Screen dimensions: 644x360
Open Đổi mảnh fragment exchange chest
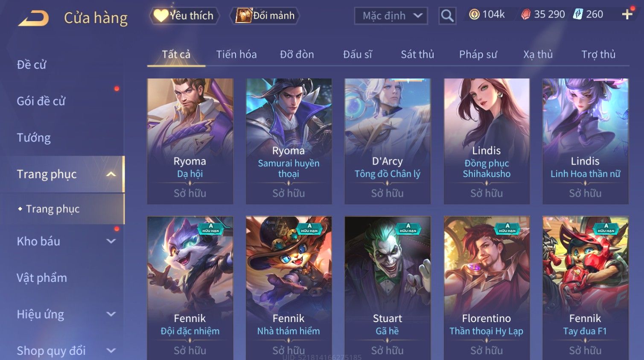(265, 16)
